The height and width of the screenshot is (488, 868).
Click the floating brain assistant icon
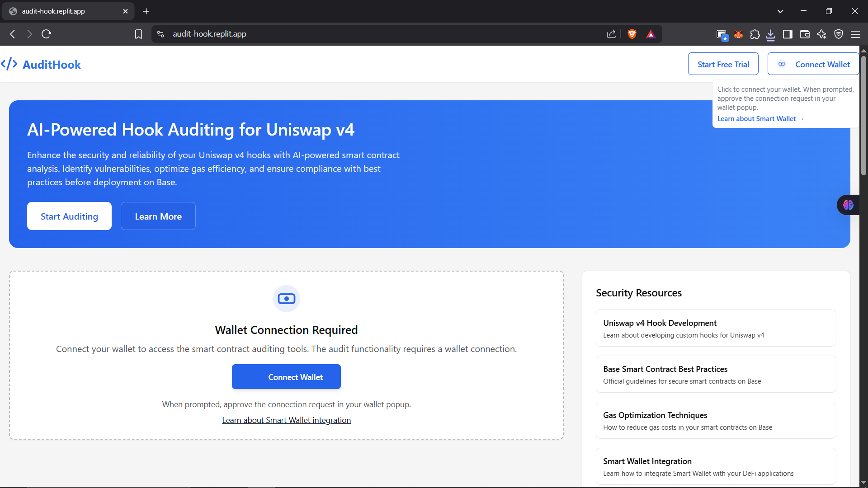(x=848, y=205)
